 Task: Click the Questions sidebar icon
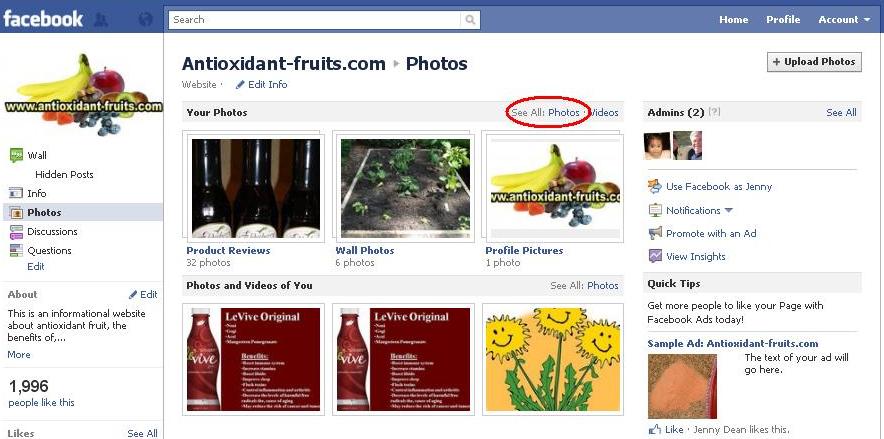point(16,251)
